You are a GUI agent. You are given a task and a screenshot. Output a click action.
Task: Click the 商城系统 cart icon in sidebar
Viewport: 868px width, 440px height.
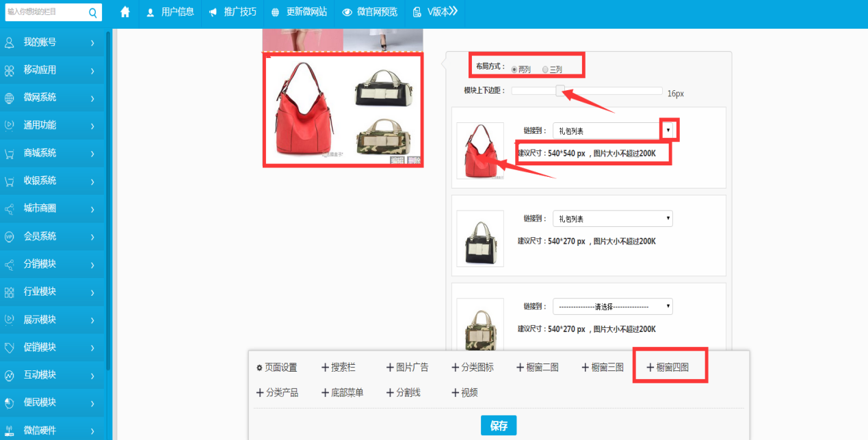[10, 153]
